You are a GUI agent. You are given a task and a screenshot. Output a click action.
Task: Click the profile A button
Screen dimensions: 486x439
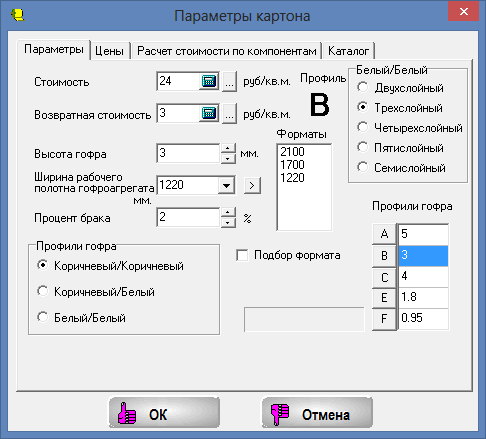click(x=384, y=234)
